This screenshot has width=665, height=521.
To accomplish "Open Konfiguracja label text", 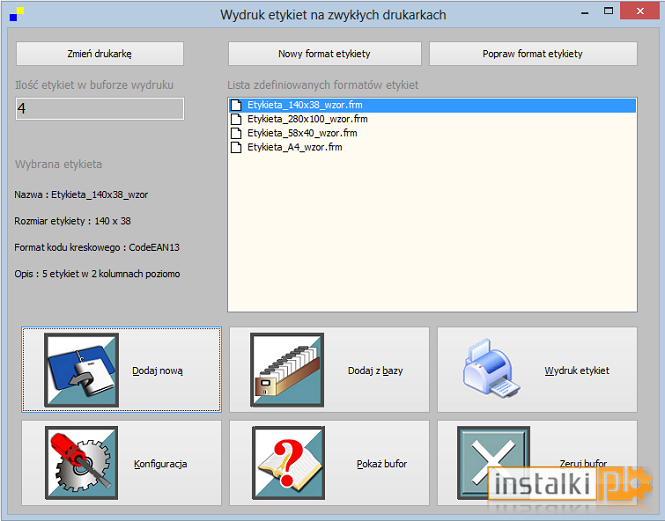I will tap(160, 464).
